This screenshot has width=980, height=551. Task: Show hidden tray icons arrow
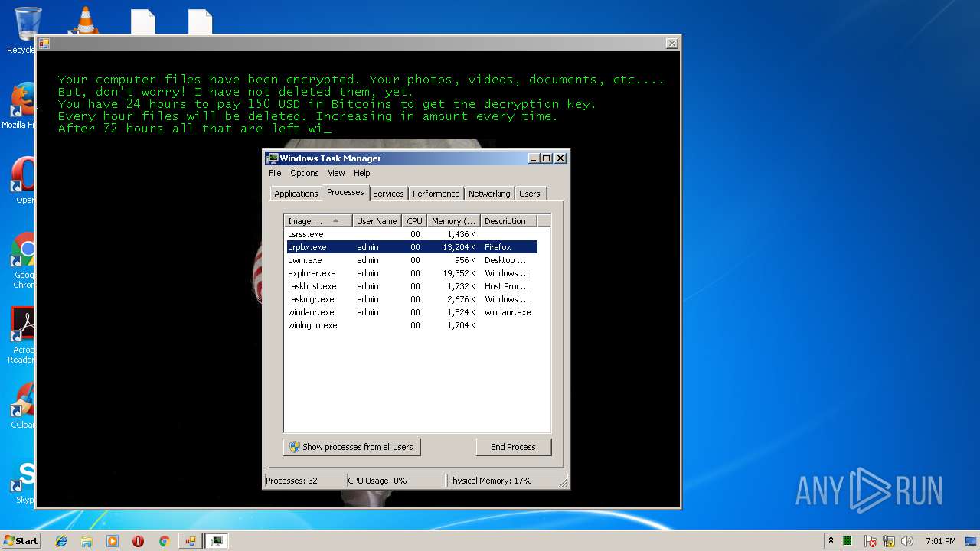click(x=831, y=541)
